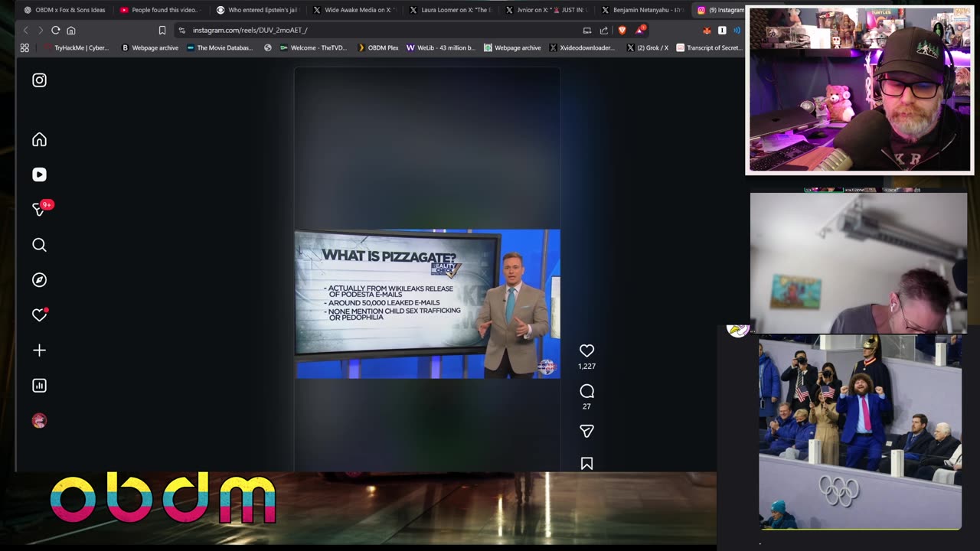The height and width of the screenshot is (551, 980).
Task: Switch to Laura Loomer on X tab
Action: click(449, 10)
